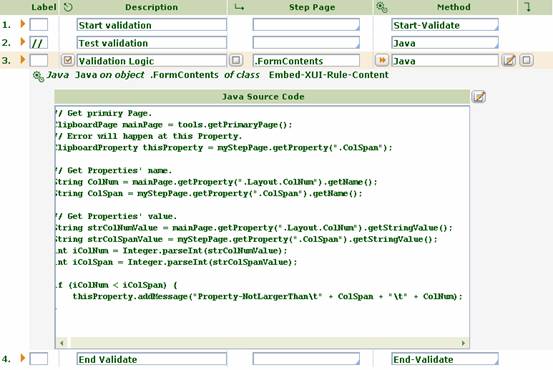Screen dimensions: 553x370
Task: Click the String ColSpan code line
Action: tap(209, 193)
